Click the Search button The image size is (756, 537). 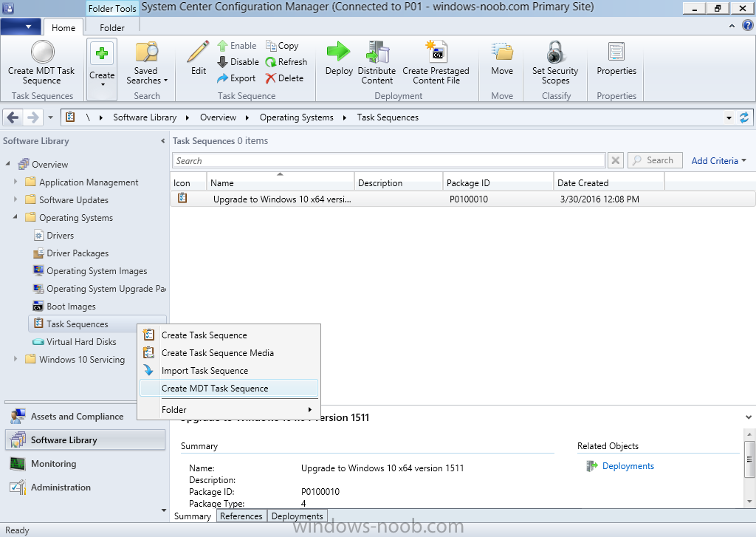(x=655, y=160)
